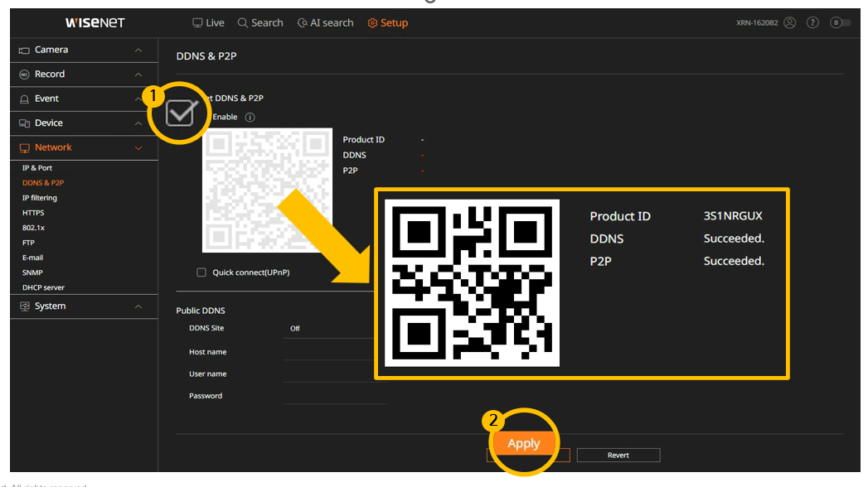Toggle the B switch in the top bar
The width and height of the screenshot is (868, 487).
point(840,23)
